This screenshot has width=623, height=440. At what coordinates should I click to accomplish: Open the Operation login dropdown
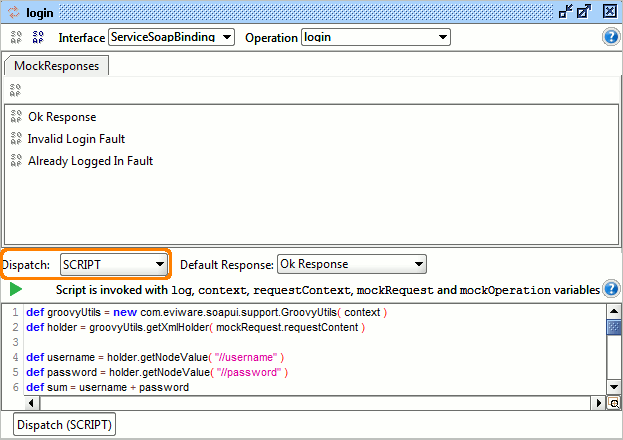point(376,37)
